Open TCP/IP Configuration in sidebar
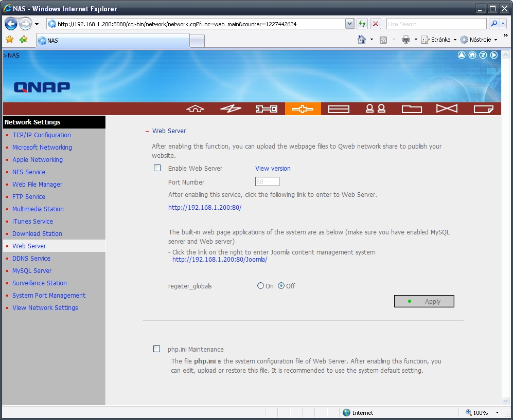The width and height of the screenshot is (513, 420). [42, 135]
